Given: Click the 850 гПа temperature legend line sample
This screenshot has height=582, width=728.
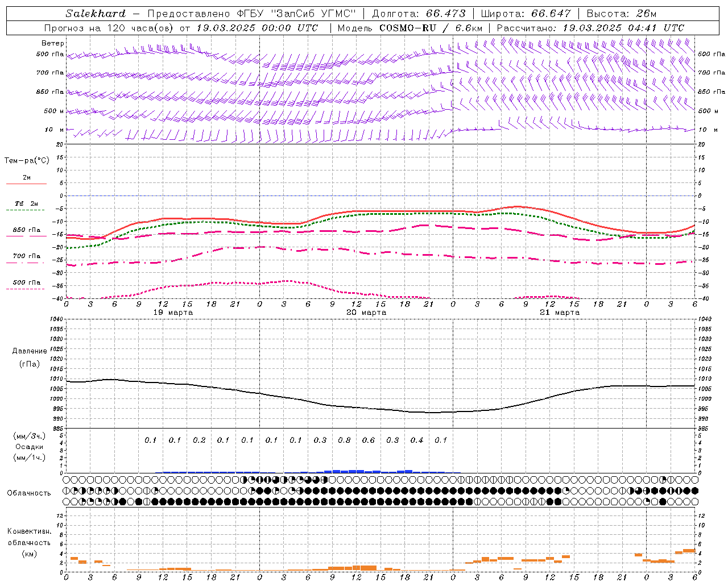Looking at the screenshot, I should click(26, 236).
